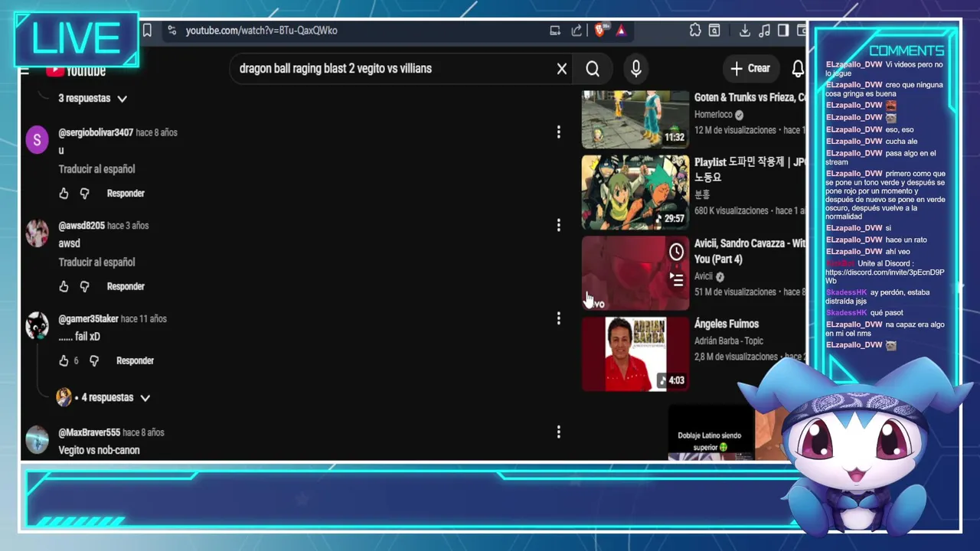
Task: Clear the YouTube search with X
Action: pos(562,69)
